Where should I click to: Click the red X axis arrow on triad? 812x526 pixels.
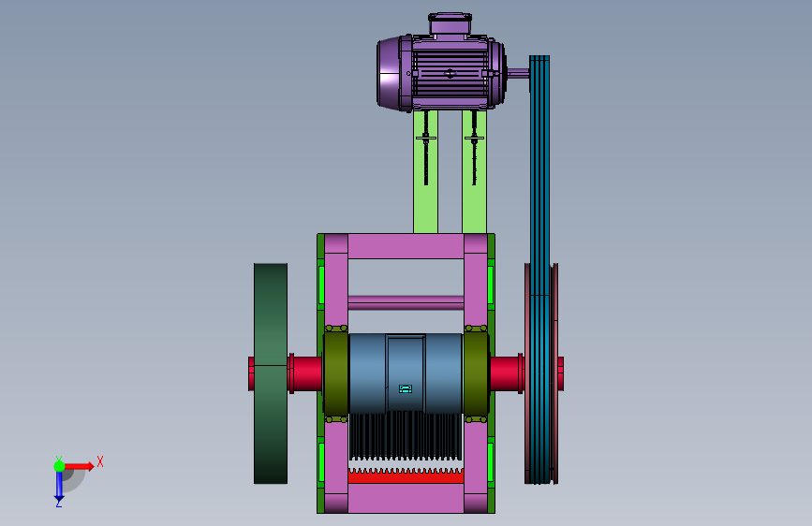coord(80,466)
